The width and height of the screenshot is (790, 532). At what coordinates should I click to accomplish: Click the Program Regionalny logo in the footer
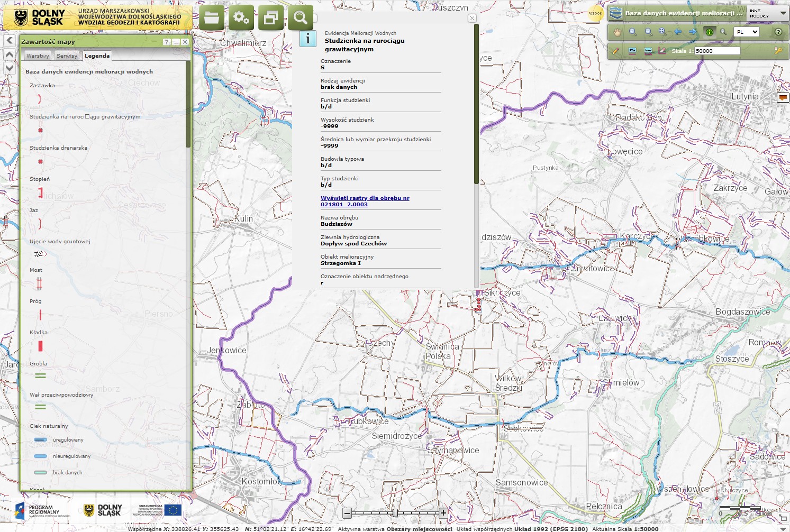point(43,510)
